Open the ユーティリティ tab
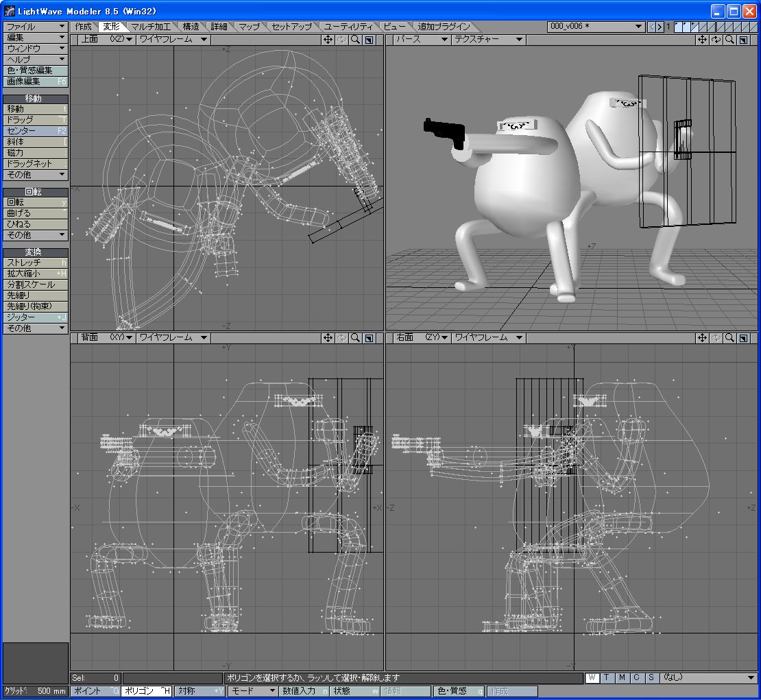The image size is (761, 700). 349,27
